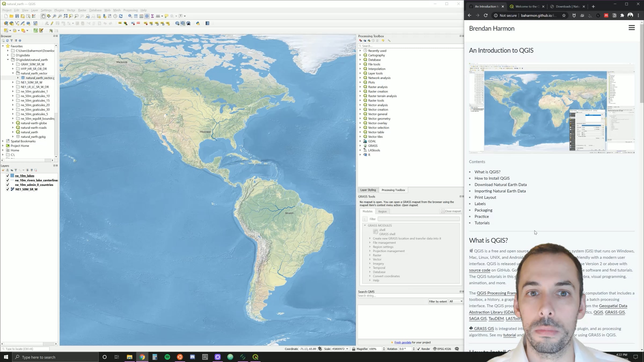The width and height of the screenshot is (644, 362).
Task: Select the Identify Features tool
Action: [x=130, y=16]
